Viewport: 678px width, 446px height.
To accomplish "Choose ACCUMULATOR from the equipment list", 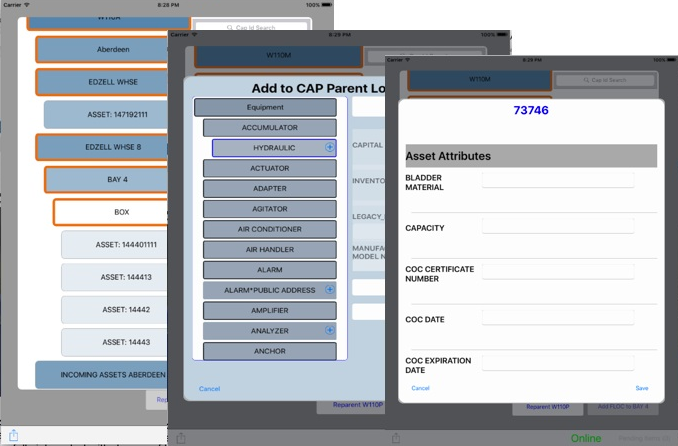I will tap(270, 127).
